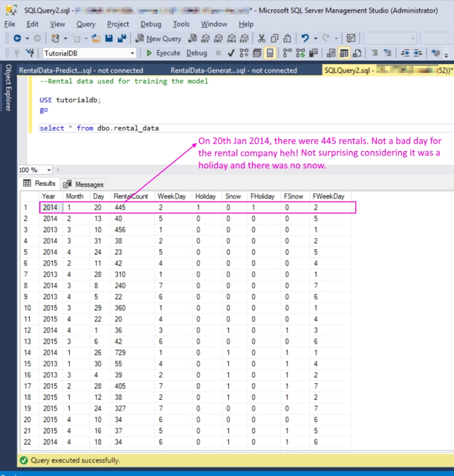The height and width of the screenshot is (476, 454).
Task: Display the estimated execution plan
Action: [244, 53]
